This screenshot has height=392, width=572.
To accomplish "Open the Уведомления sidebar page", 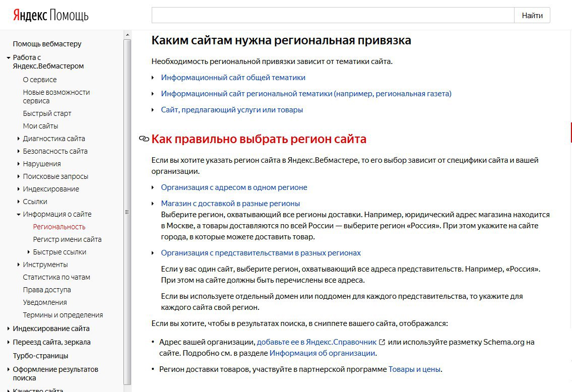I will click(x=45, y=302).
